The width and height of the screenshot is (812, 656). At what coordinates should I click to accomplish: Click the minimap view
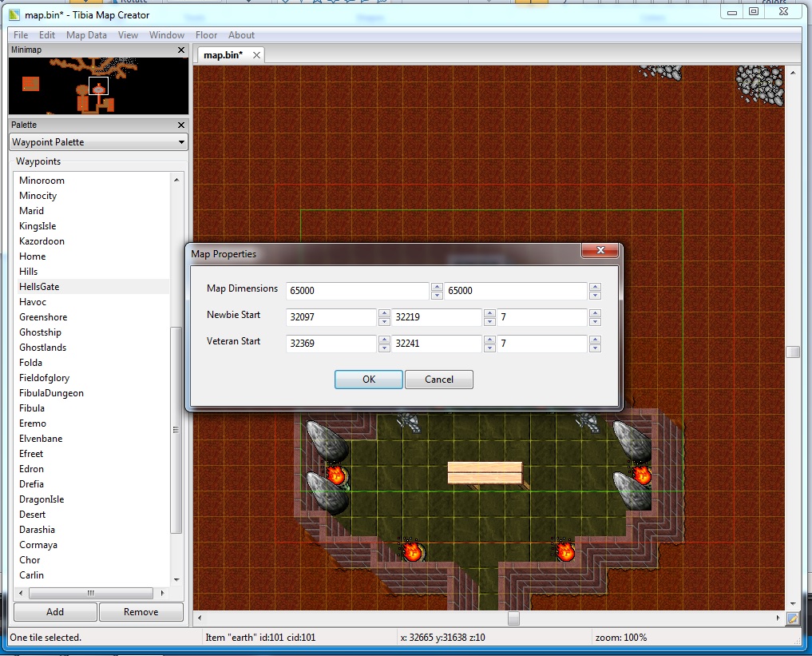98,85
